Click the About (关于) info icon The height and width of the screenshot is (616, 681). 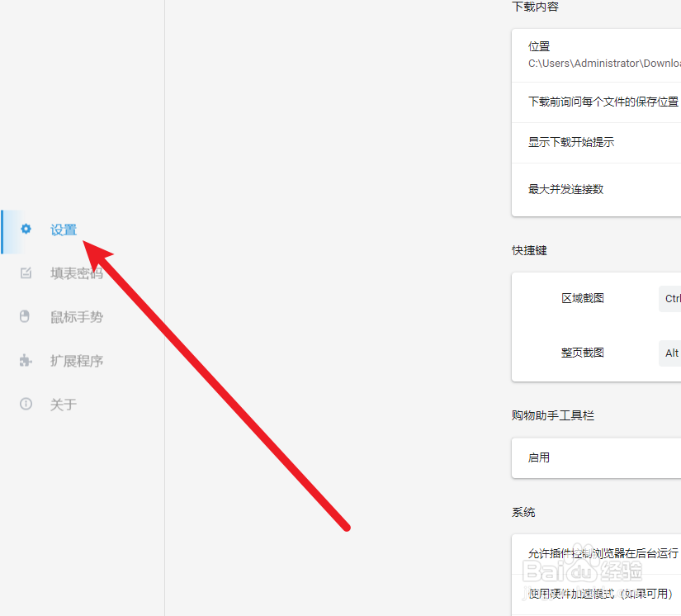[x=25, y=405]
